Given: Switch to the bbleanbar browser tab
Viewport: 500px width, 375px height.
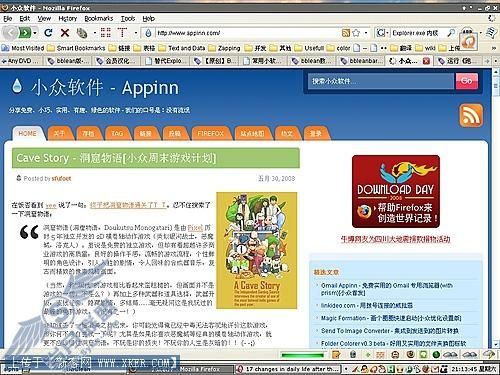Looking at the screenshot, I should point(362,61).
